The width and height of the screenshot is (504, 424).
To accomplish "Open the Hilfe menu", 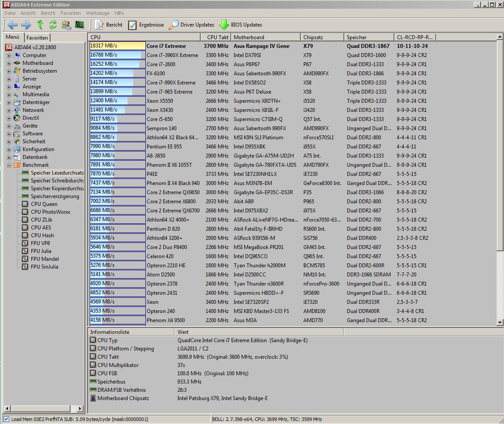I will 119,13.
